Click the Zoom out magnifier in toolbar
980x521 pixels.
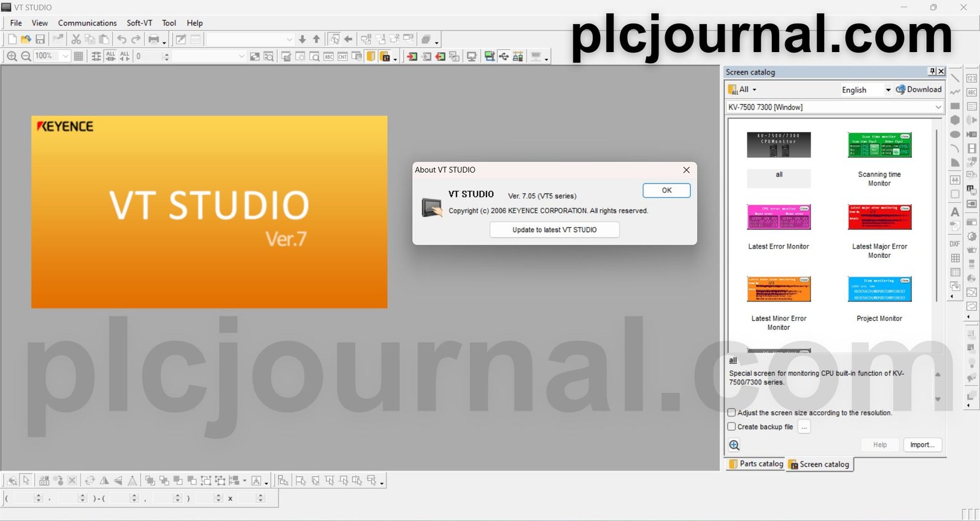click(26, 56)
